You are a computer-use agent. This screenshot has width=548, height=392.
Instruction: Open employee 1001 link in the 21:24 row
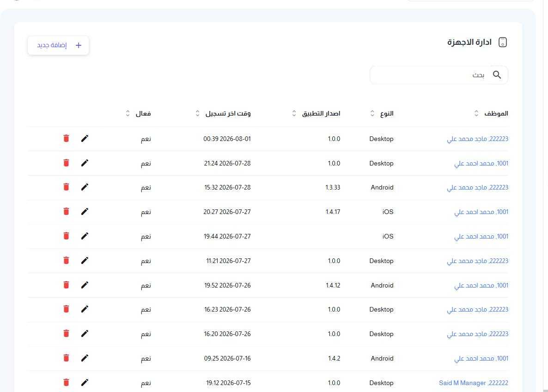[481, 163]
